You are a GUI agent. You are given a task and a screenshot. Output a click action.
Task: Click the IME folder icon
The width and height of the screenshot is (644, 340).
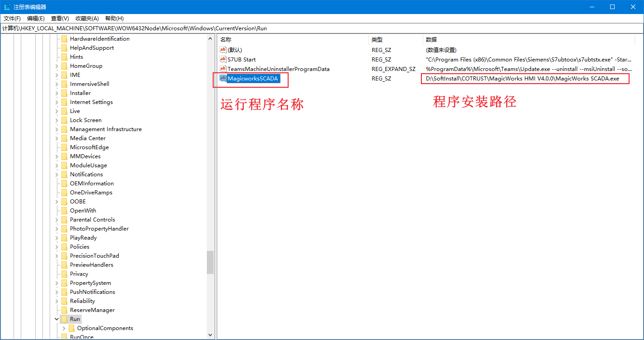(64, 75)
